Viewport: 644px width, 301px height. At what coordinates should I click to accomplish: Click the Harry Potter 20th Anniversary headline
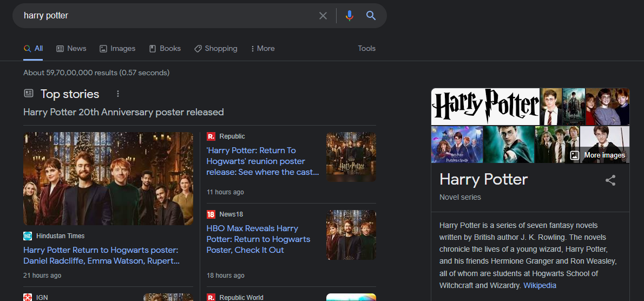click(123, 112)
